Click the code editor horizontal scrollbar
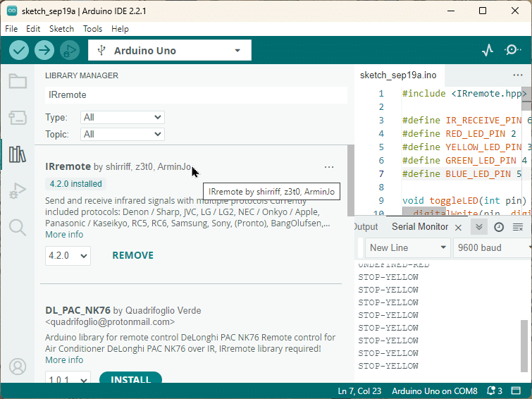The width and height of the screenshot is (532, 399). 424,211
